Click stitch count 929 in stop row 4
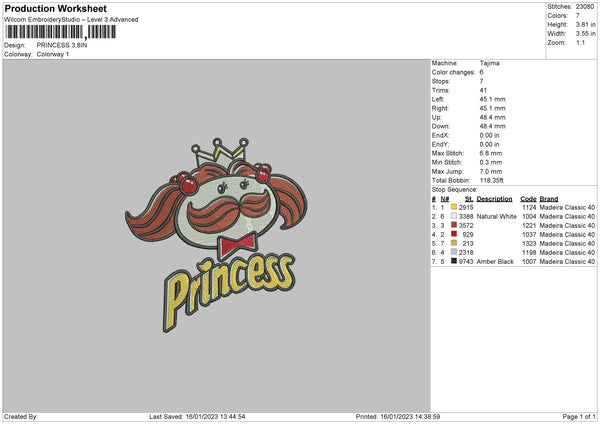The image size is (600, 424). click(468, 235)
